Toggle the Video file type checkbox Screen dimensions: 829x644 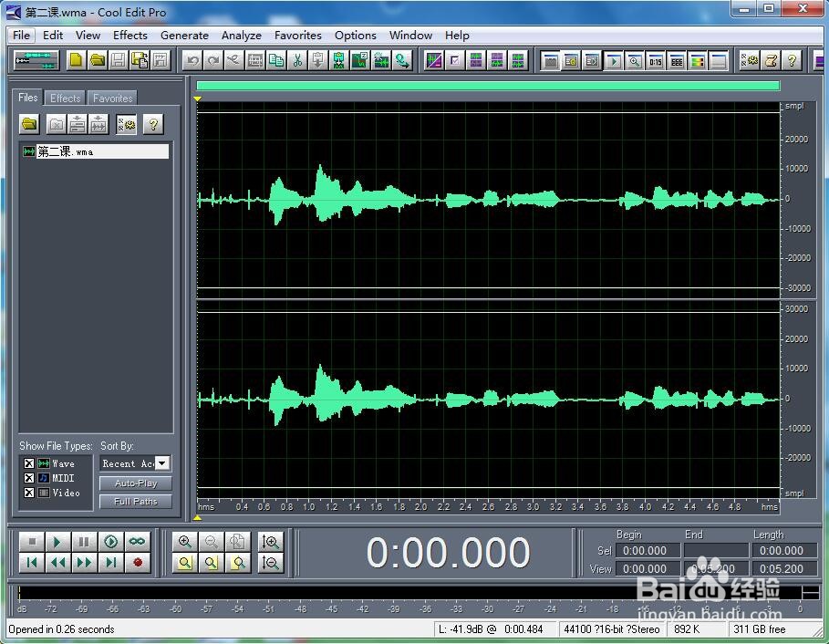29,493
